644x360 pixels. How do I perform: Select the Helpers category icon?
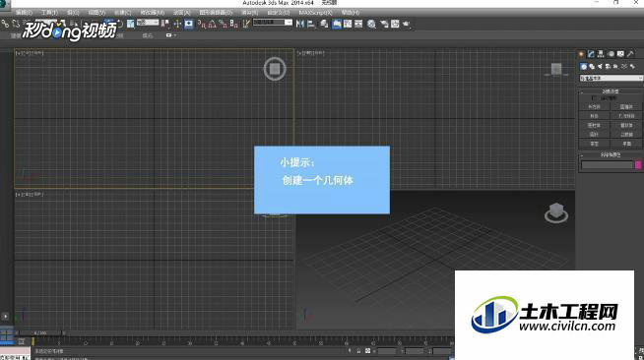[615, 67]
